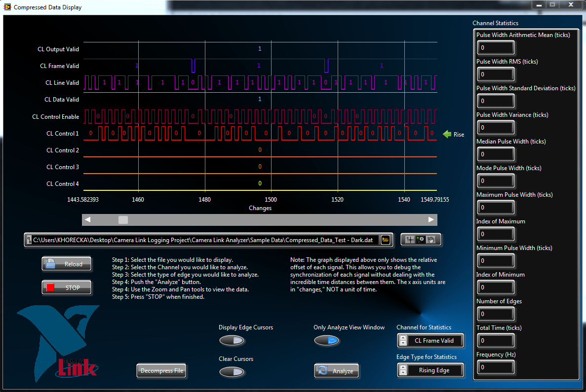This screenshot has width=586, height=392.
Task: Select the hand panning tool
Action: (432, 240)
